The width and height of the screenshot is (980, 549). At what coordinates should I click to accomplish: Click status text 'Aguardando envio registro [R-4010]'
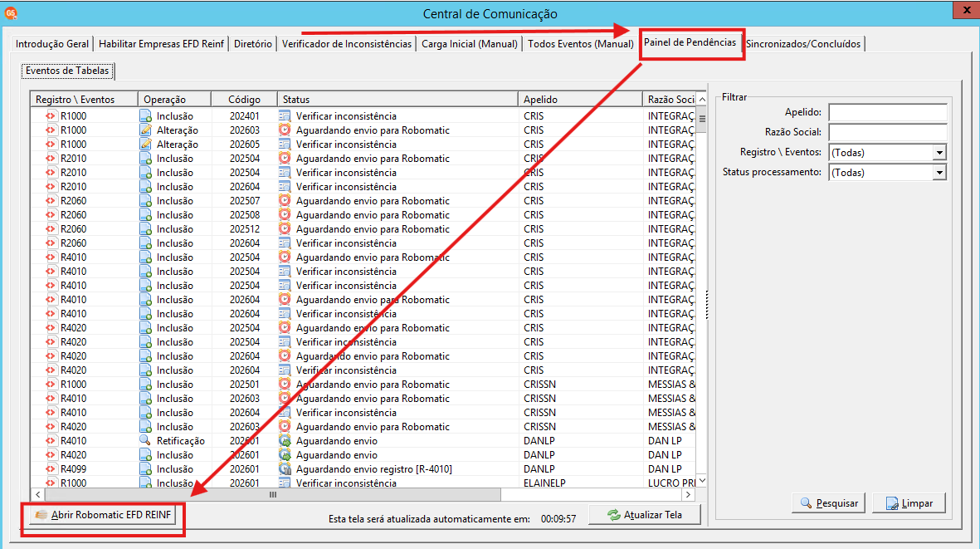click(x=373, y=469)
